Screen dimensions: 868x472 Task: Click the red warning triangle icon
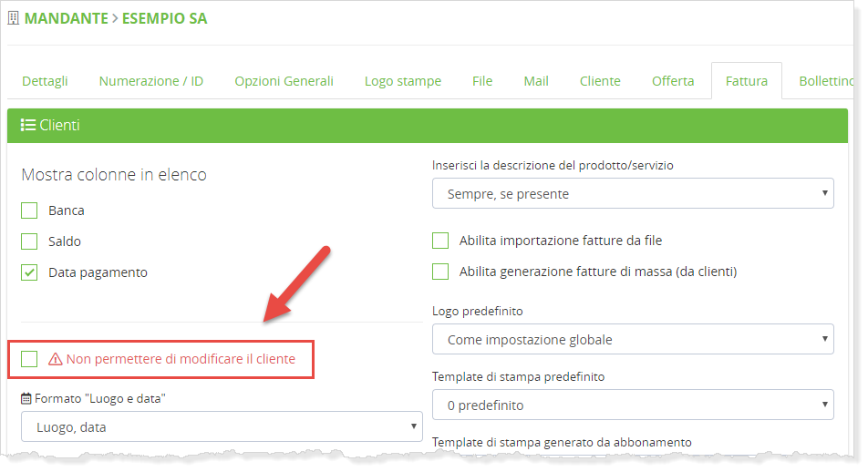coord(55,359)
